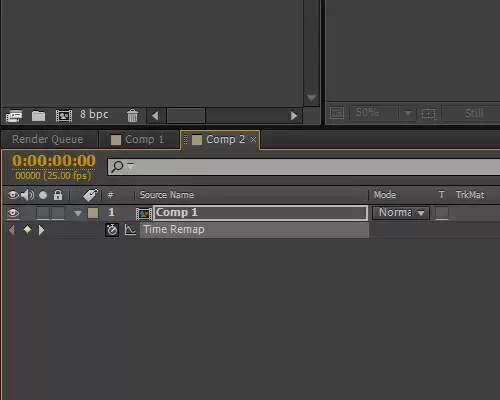The image size is (500, 400).
Task: Create a new folder in project panel
Action: coord(38,116)
